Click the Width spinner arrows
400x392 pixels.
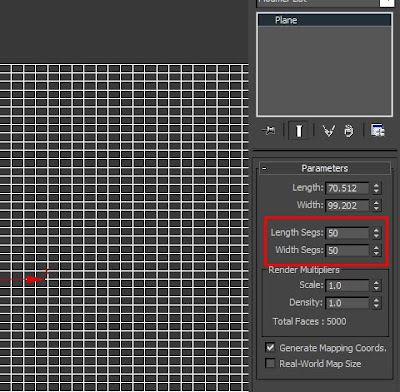point(376,206)
